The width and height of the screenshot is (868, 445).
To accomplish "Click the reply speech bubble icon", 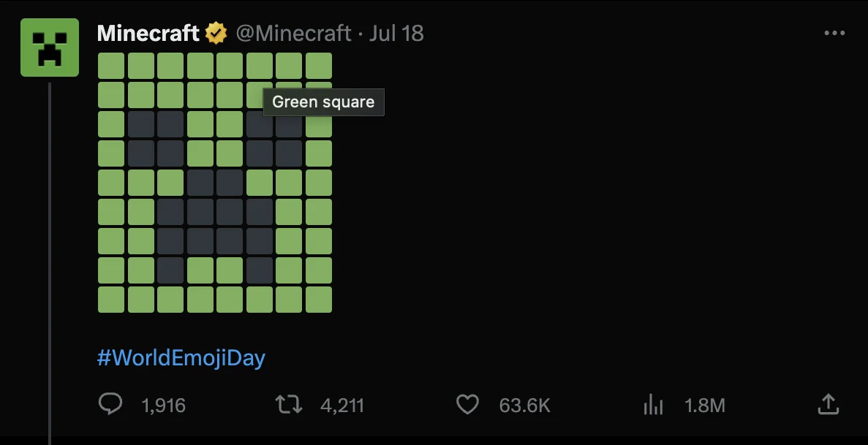I will click(x=110, y=404).
